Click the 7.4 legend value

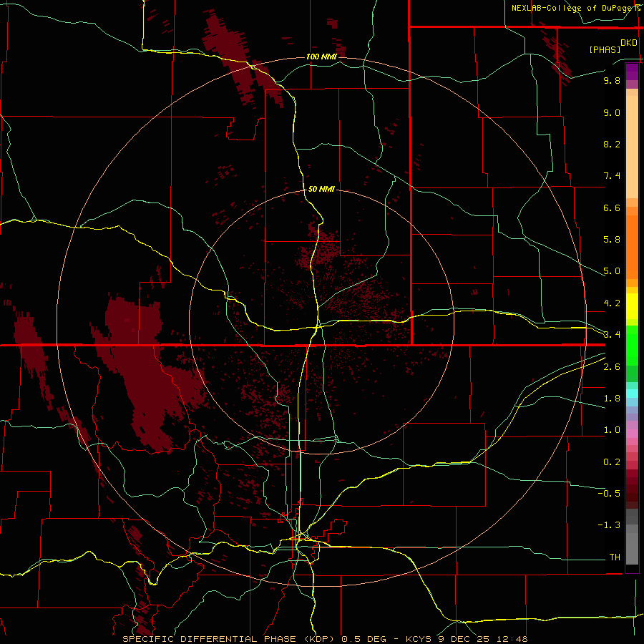coord(612,176)
